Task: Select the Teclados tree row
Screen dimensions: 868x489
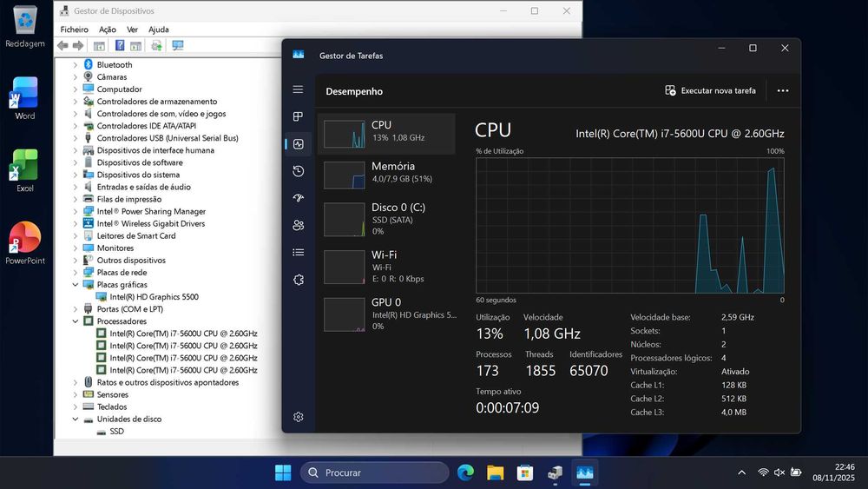Action: coord(105,407)
